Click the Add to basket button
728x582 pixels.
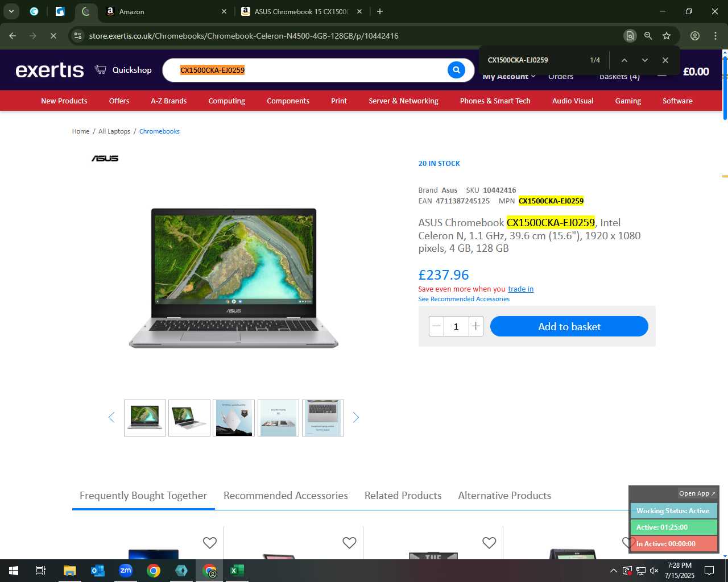click(x=569, y=326)
